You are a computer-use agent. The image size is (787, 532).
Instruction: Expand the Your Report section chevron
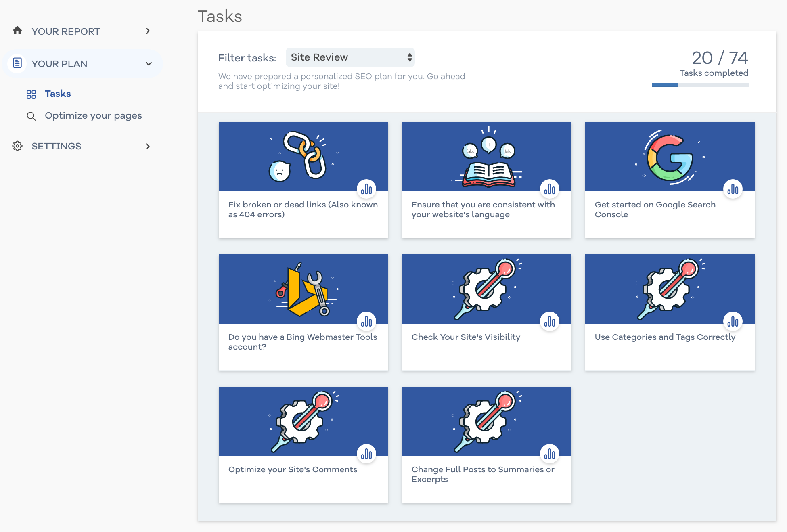coord(148,31)
